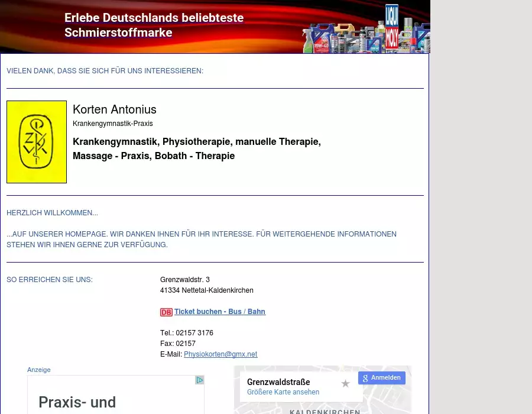The image size is (532, 414).
Task: Save location with the map star icon
Action: click(346, 384)
